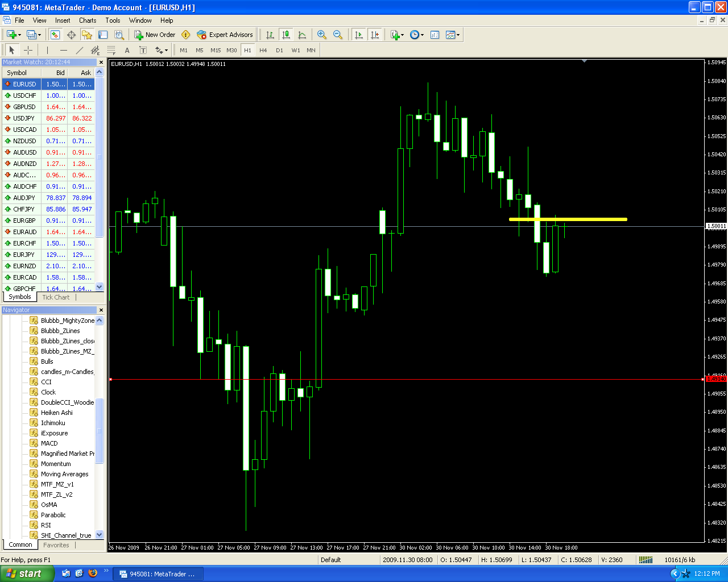Open the Data Window icon
Viewport: 728px width, 582px height.
click(71, 35)
